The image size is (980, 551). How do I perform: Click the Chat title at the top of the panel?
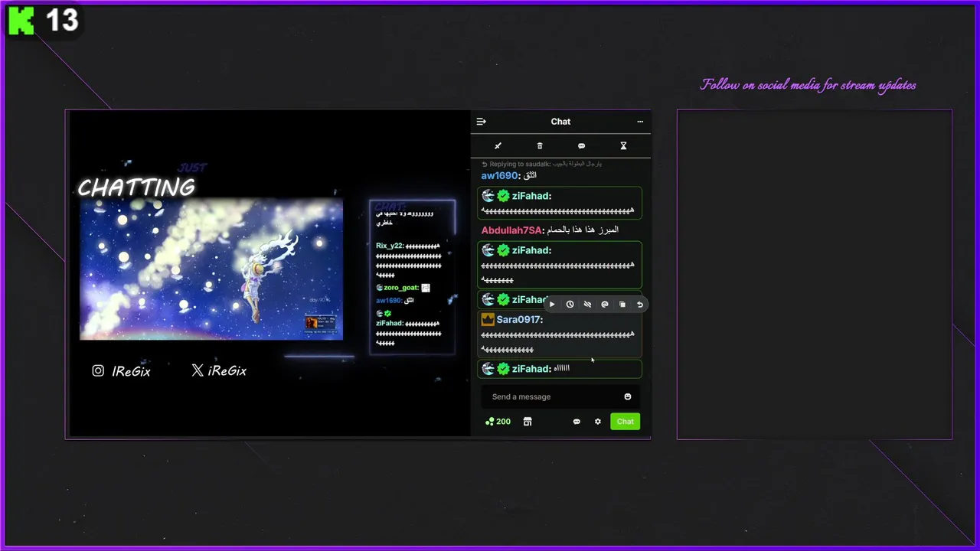(x=560, y=122)
